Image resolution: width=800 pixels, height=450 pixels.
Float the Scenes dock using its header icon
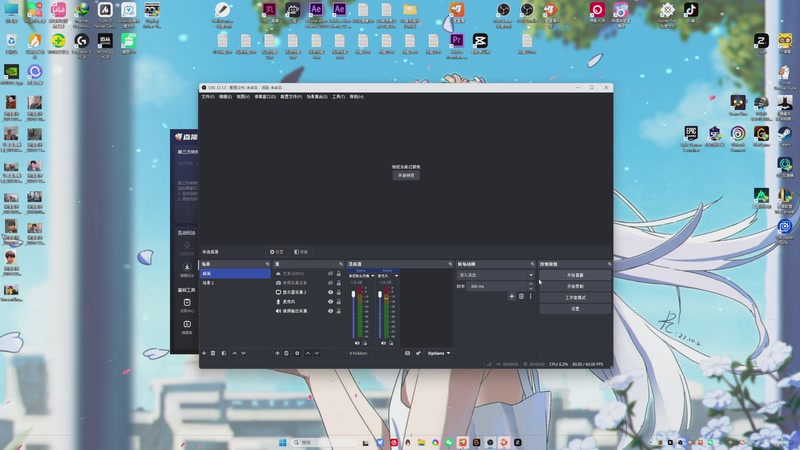(x=267, y=264)
